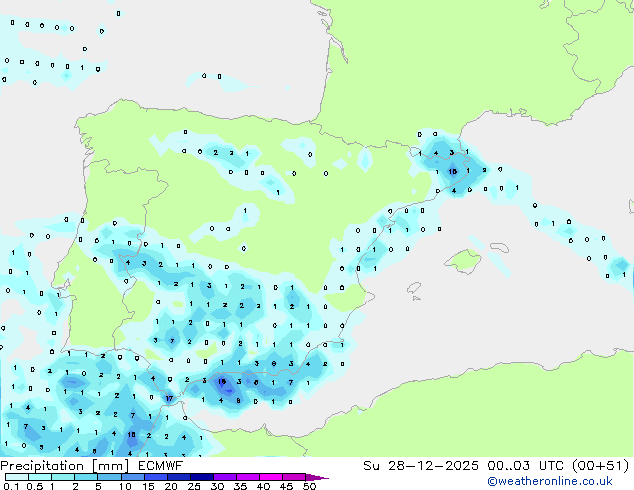This screenshot has height=490, width=634.
Task: Click the '17' value near Gibraltar
Action: tap(169, 399)
